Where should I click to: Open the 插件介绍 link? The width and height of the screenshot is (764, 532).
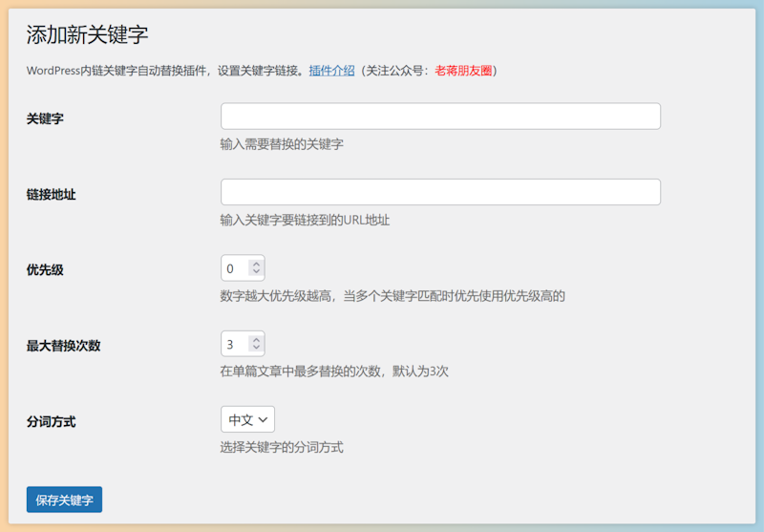click(x=331, y=71)
